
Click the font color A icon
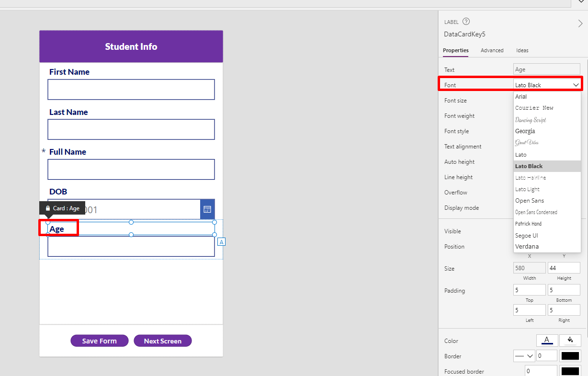[547, 341]
